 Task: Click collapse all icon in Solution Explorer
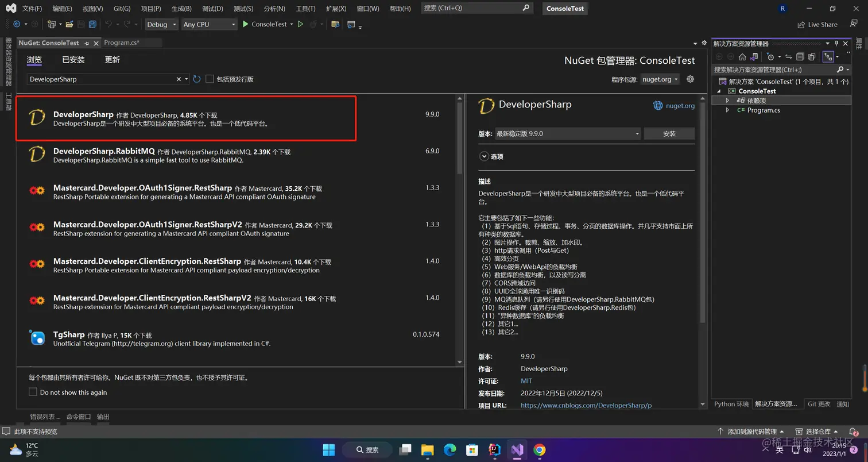click(800, 56)
